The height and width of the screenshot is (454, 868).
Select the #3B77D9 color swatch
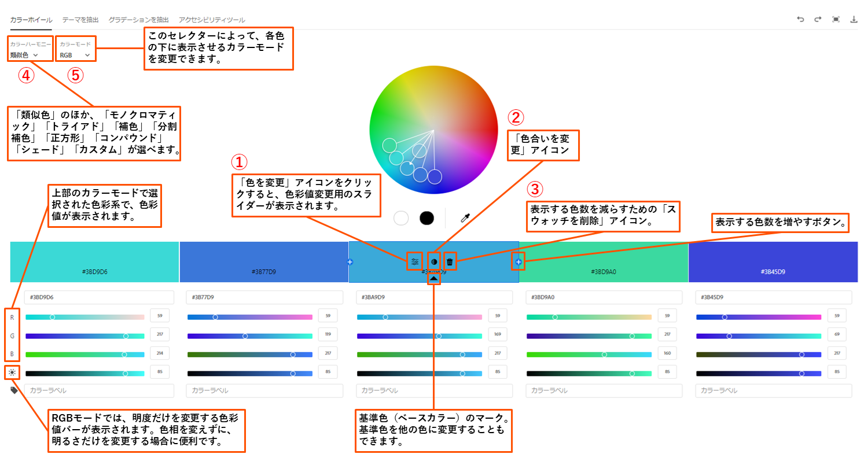pos(264,262)
